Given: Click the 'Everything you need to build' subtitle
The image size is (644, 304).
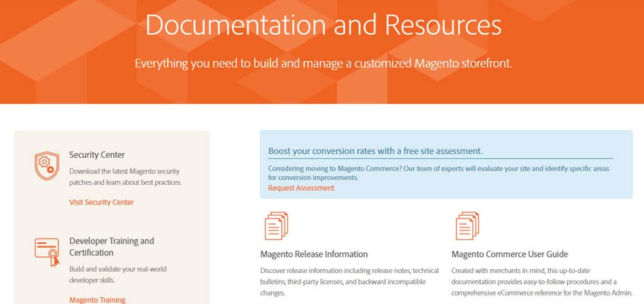Looking at the screenshot, I should [323, 64].
